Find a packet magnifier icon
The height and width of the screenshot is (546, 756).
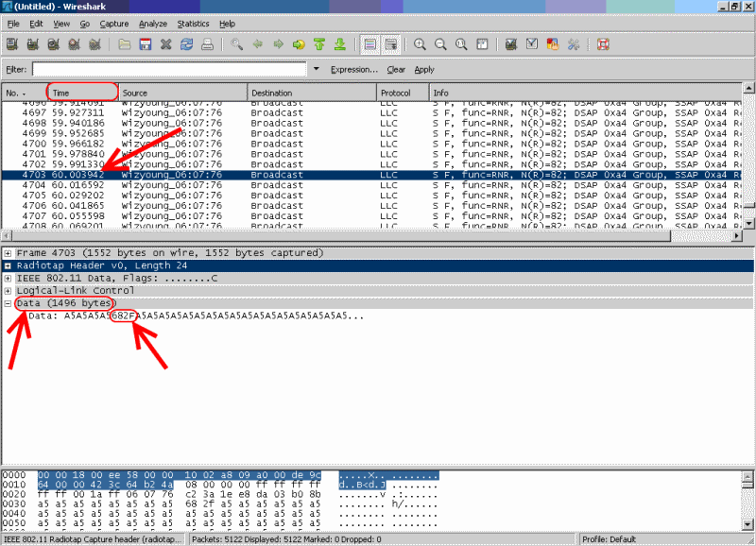point(236,44)
